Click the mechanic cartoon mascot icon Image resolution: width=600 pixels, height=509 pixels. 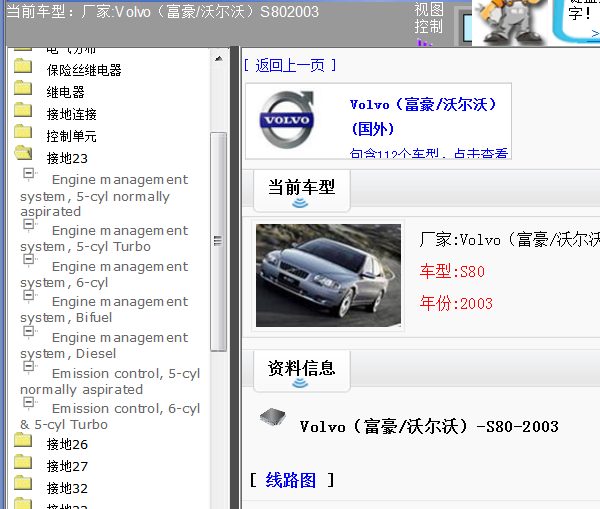[510, 21]
